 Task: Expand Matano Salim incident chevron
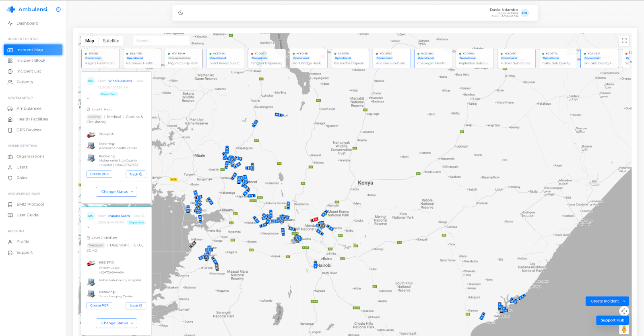[x=89, y=227]
